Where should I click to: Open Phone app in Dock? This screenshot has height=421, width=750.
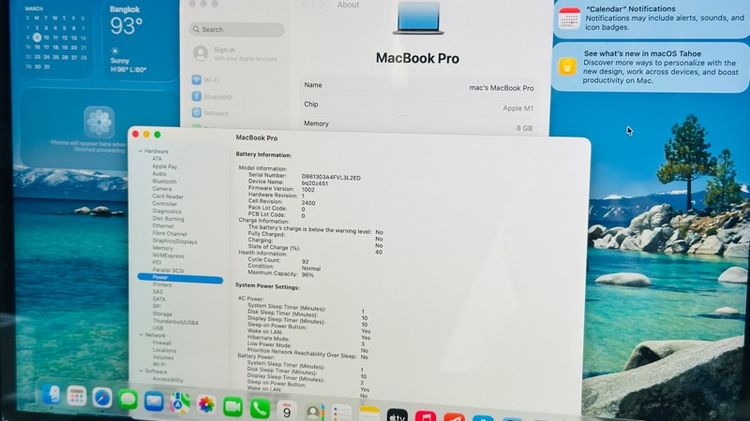click(260, 409)
